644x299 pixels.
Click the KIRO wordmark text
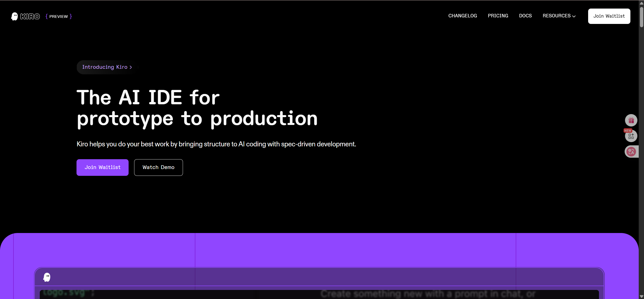pos(30,16)
